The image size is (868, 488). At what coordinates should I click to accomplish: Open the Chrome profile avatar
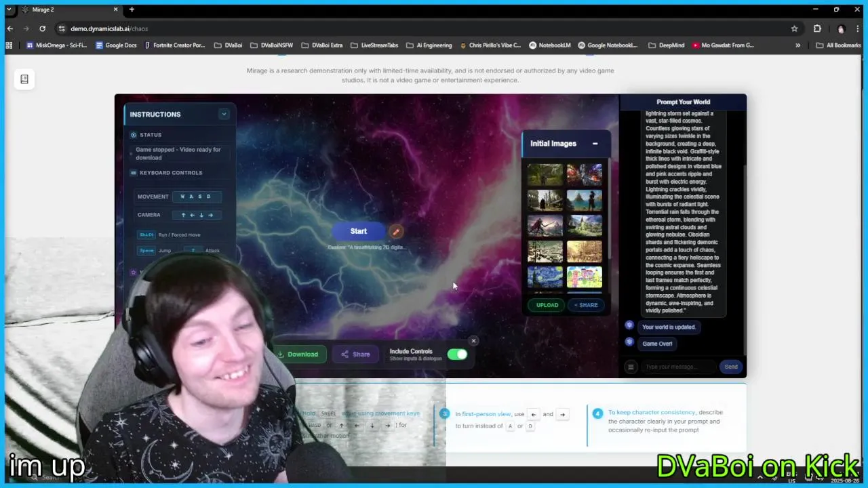(x=841, y=28)
